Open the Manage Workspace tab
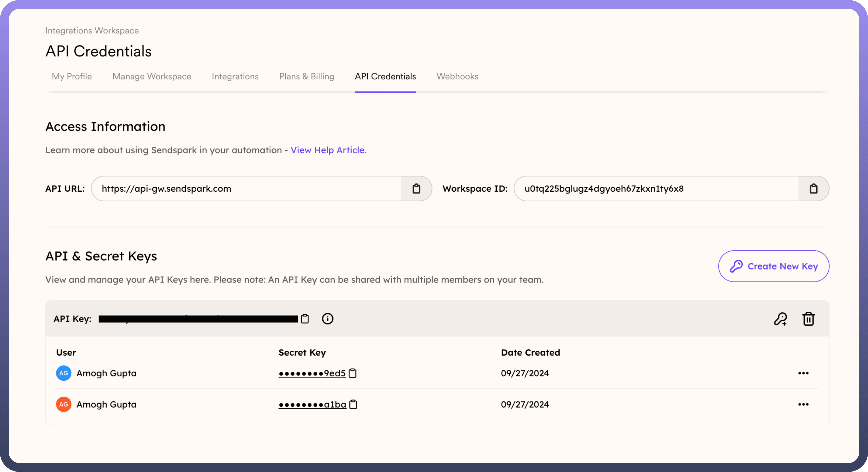Viewport: 868px width, 472px height. pyautogui.click(x=152, y=77)
